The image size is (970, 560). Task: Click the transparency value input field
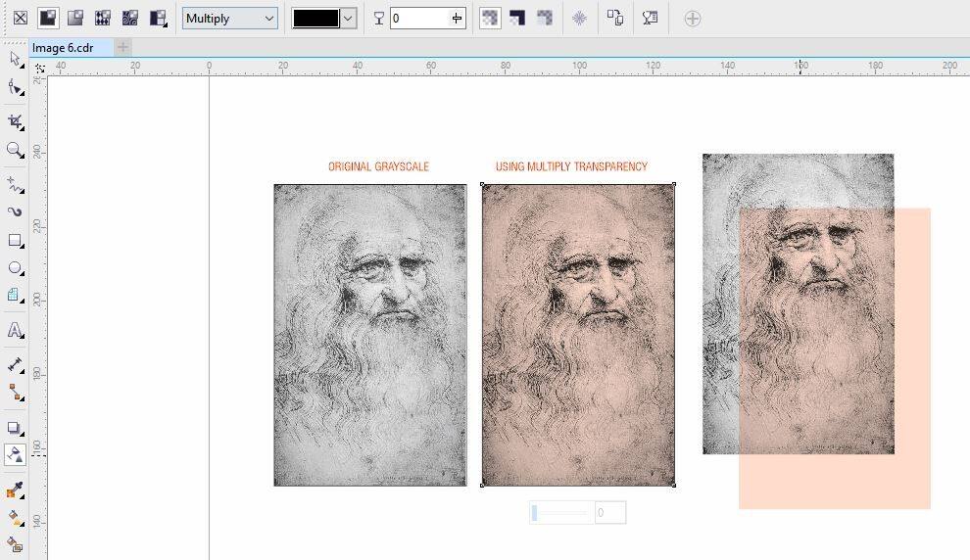418,19
